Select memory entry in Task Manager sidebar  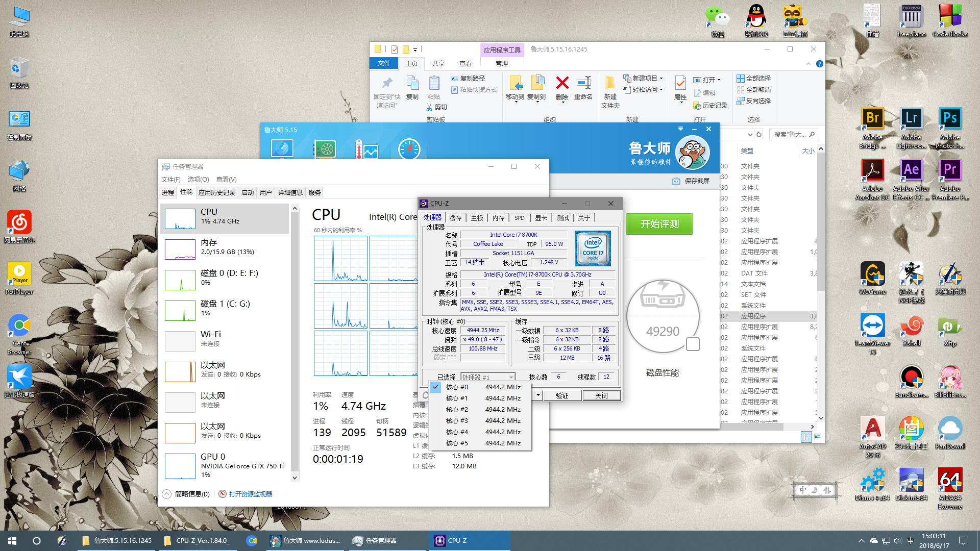[x=225, y=249]
